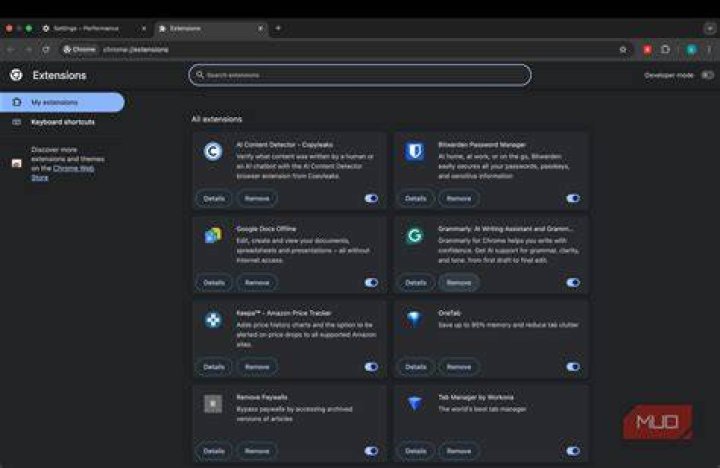The image size is (720, 468).
Task: Remove the Remove Paywalls extension
Action: [257, 451]
